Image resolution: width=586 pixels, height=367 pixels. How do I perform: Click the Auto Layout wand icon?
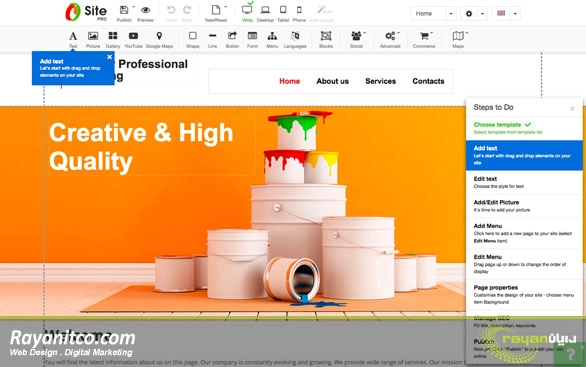(321, 10)
